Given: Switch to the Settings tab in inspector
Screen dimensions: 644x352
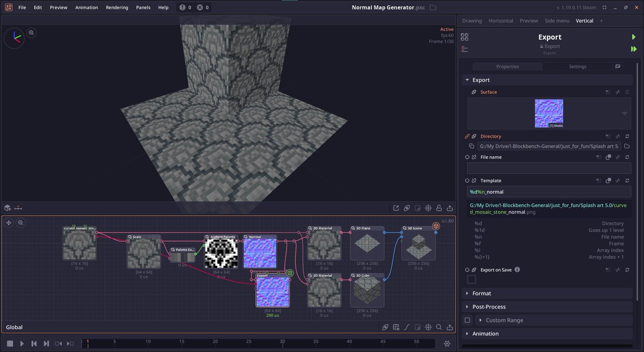Looking at the screenshot, I should pyautogui.click(x=577, y=67).
